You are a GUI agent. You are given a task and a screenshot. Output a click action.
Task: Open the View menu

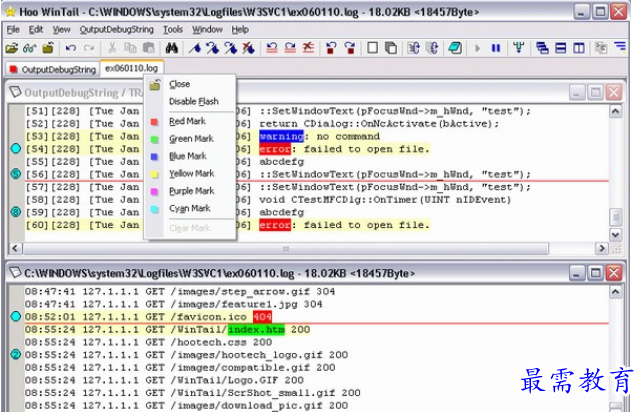click(x=61, y=29)
